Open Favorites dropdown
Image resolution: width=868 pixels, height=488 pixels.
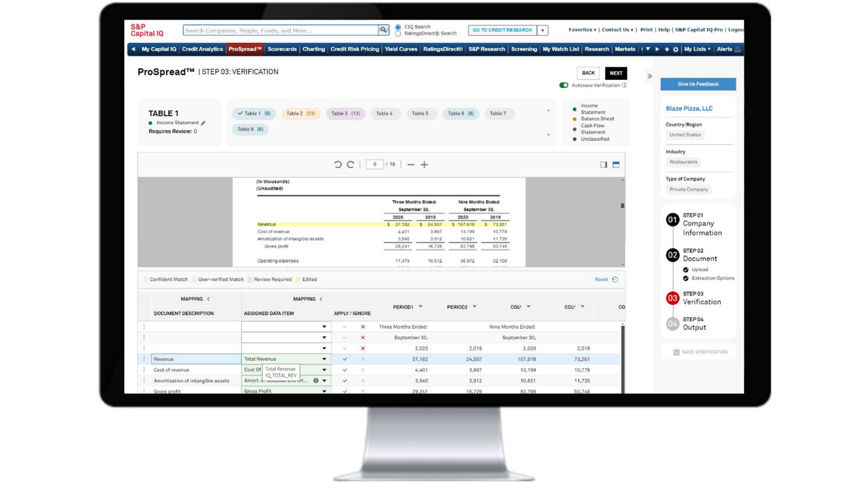(x=583, y=30)
